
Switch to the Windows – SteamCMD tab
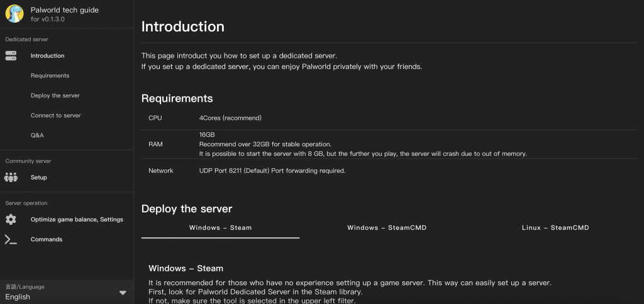[387, 228]
